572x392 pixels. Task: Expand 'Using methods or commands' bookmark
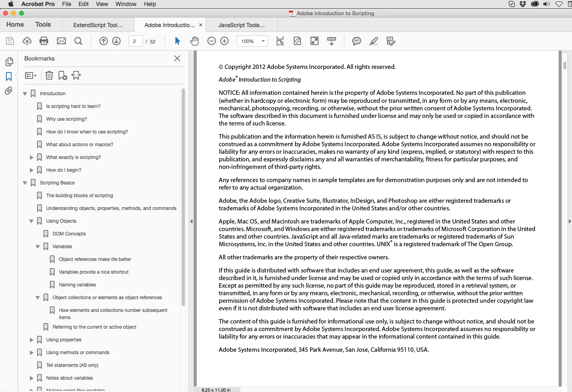[31, 353]
